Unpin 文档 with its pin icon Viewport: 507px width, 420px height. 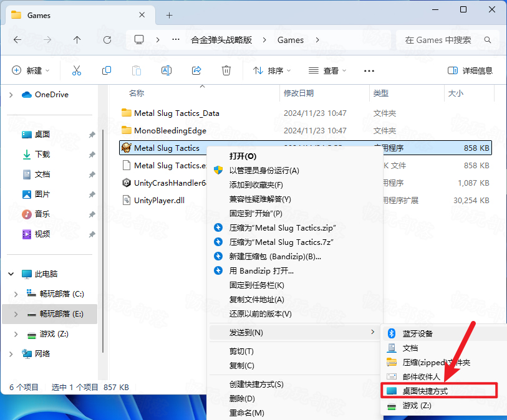(92, 174)
